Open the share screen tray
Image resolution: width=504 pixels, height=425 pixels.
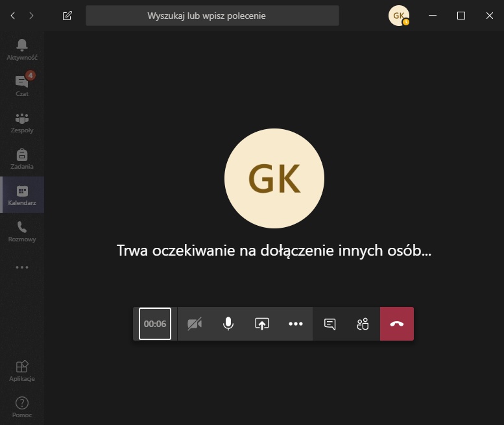pos(262,324)
